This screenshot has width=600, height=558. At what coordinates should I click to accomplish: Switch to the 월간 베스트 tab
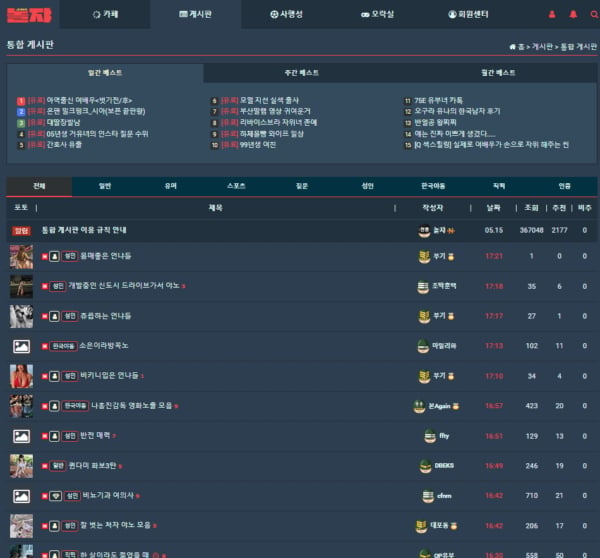click(498, 73)
